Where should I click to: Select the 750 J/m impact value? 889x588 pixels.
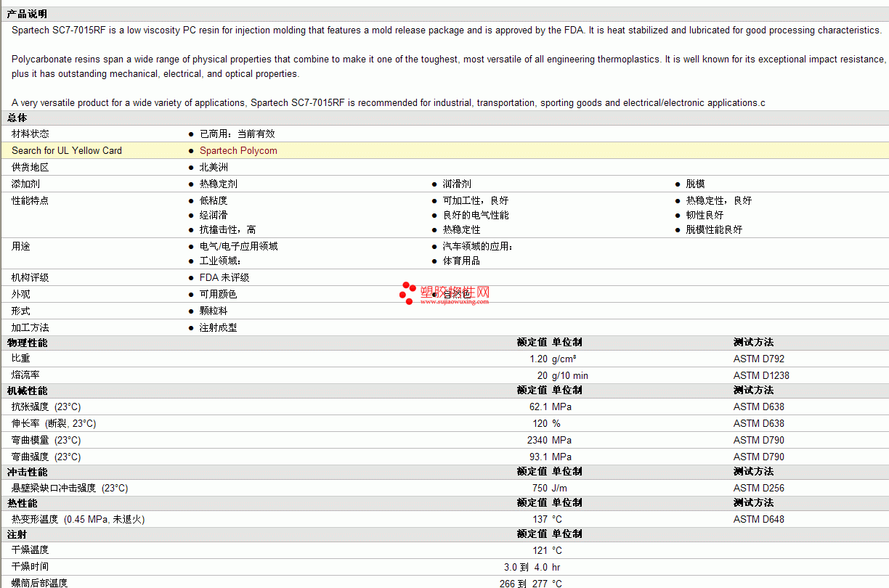tap(549, 488)
